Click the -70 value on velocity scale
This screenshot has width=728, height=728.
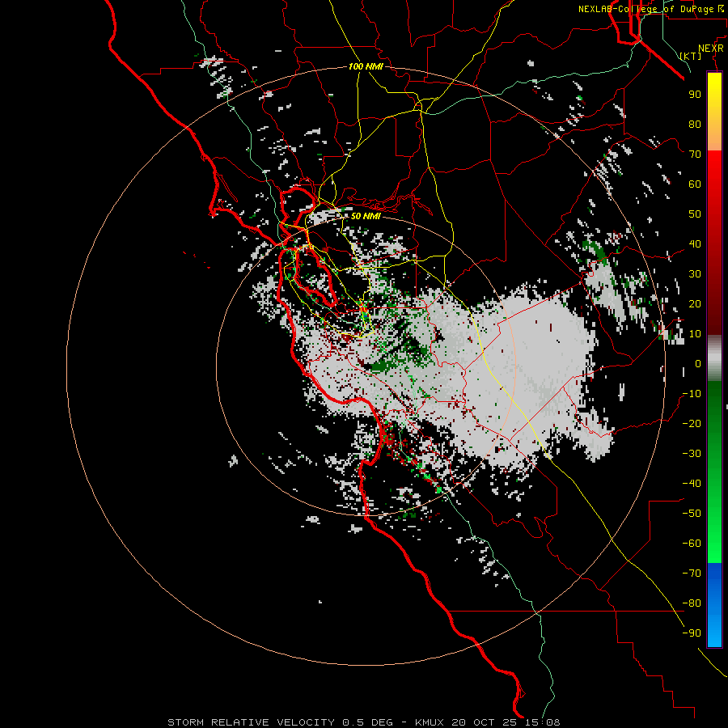point(692,574)
